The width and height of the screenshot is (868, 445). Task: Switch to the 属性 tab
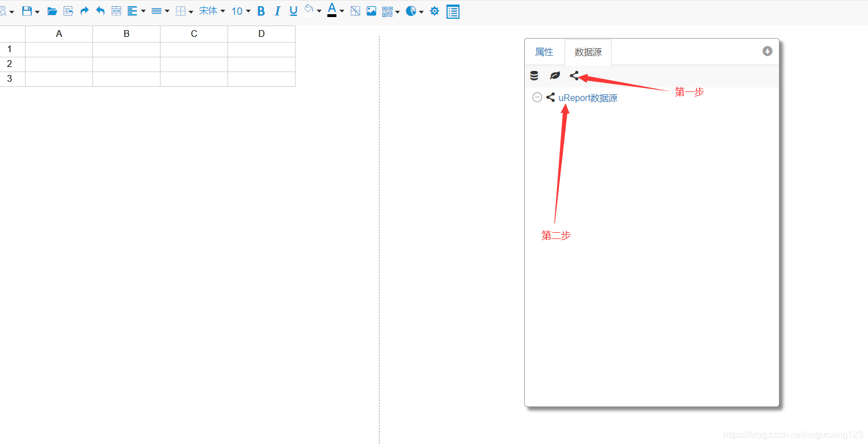tap(544, 52)
